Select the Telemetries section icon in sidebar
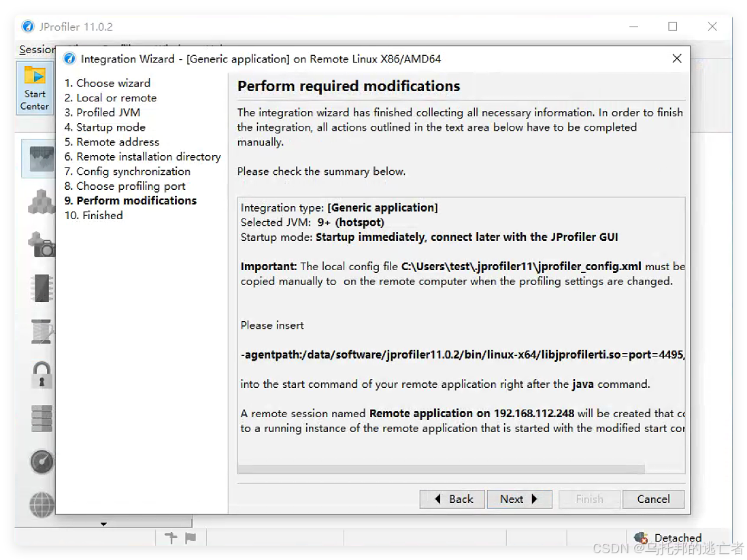This screenshot has width=747, height=560. pos(40,159)
